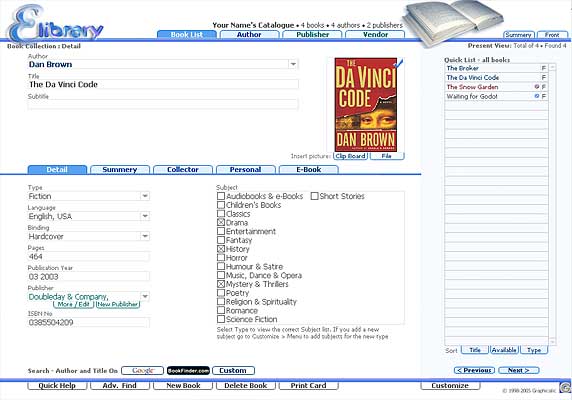Click the Delete Book button

pyautogui.click(x=246, y=385)
